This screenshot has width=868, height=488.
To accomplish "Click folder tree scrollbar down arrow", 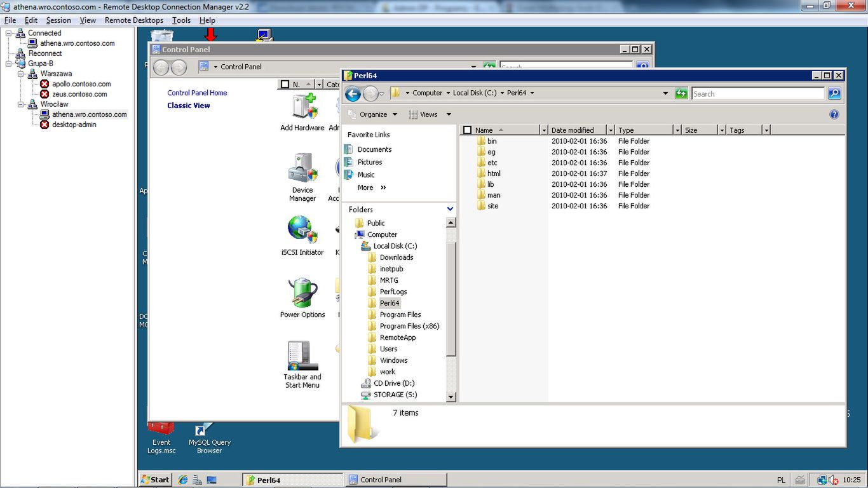I will coord(451,397).
